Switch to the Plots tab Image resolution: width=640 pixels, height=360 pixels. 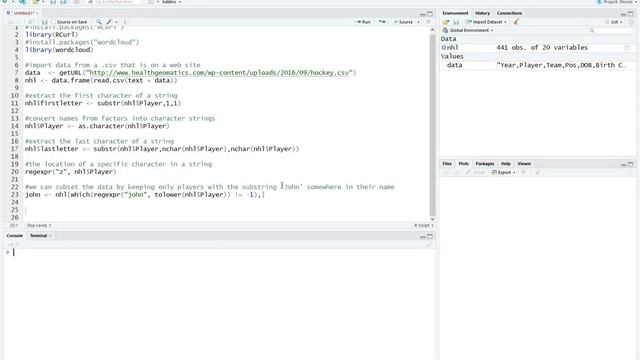(x=463, y=164)
